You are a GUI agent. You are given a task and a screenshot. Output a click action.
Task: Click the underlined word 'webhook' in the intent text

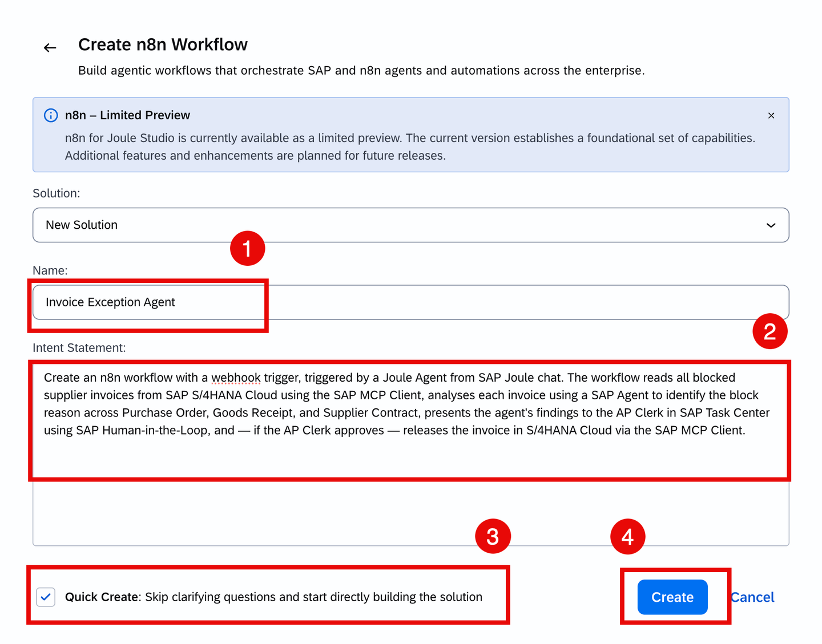coord(236,378)
